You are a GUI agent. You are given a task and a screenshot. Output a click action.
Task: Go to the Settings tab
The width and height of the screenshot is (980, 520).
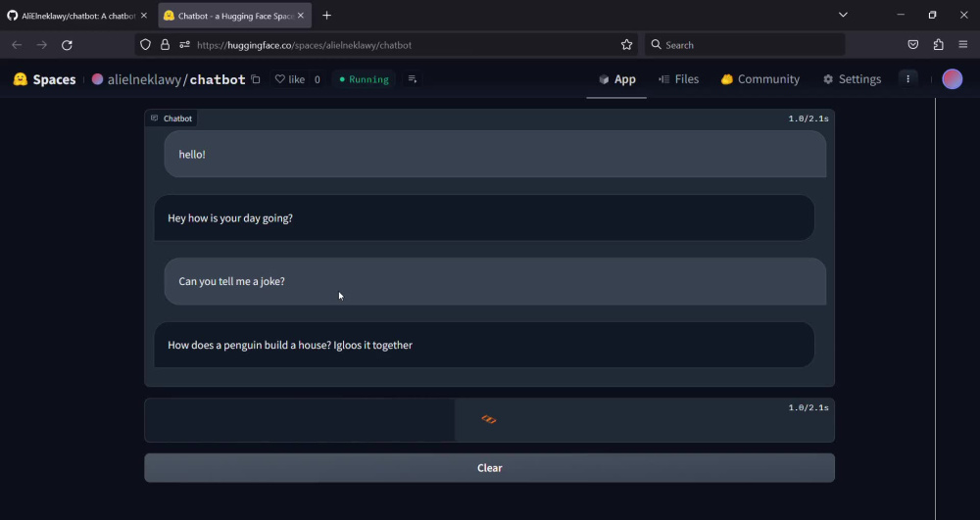pyautogui.click(x=852, y=79)
